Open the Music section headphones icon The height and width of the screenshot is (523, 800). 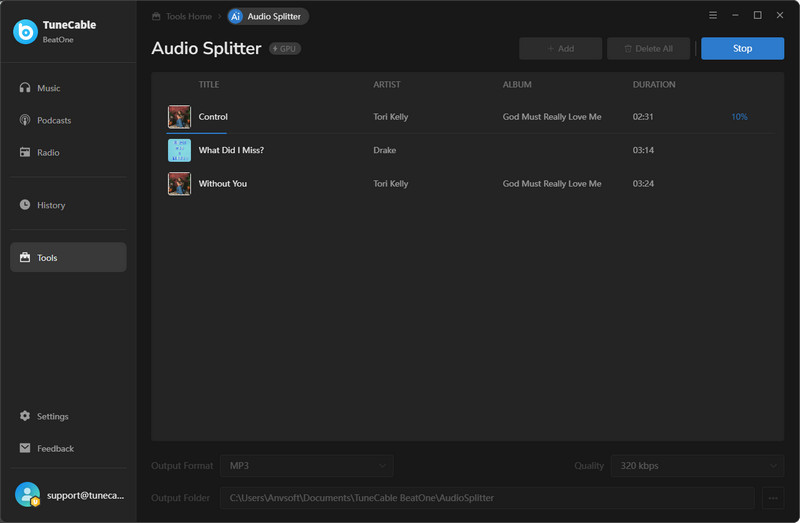point(24,88)
